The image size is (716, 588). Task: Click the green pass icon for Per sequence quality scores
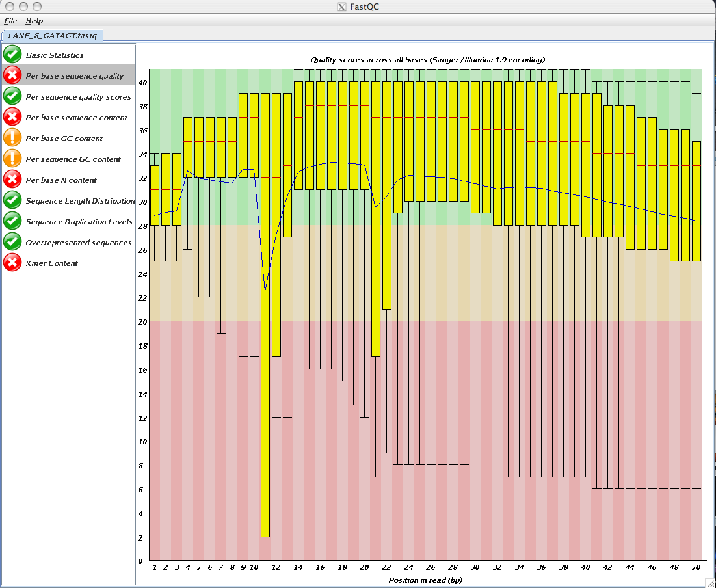[12, 96]
